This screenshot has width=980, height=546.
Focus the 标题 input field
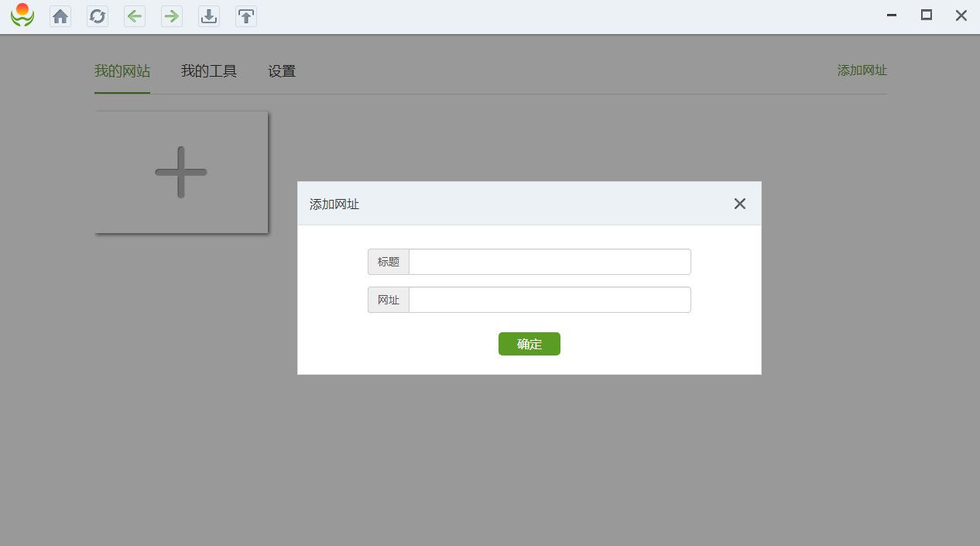click(550, 262)
